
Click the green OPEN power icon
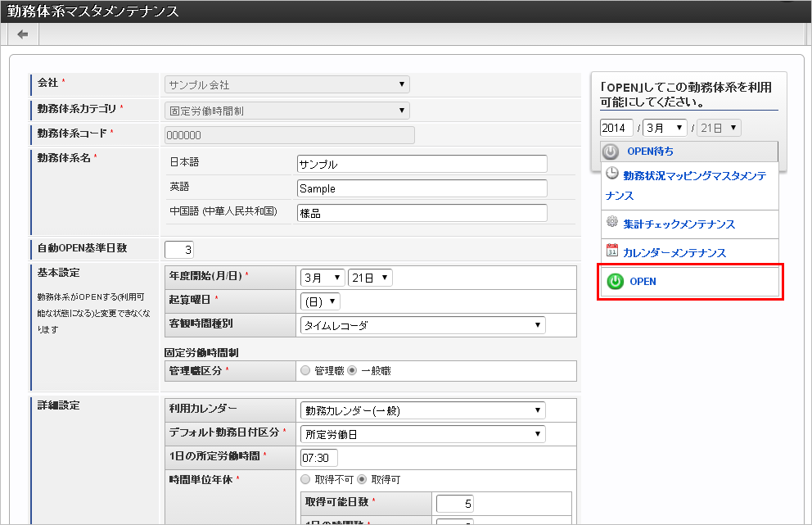point(616,282)
